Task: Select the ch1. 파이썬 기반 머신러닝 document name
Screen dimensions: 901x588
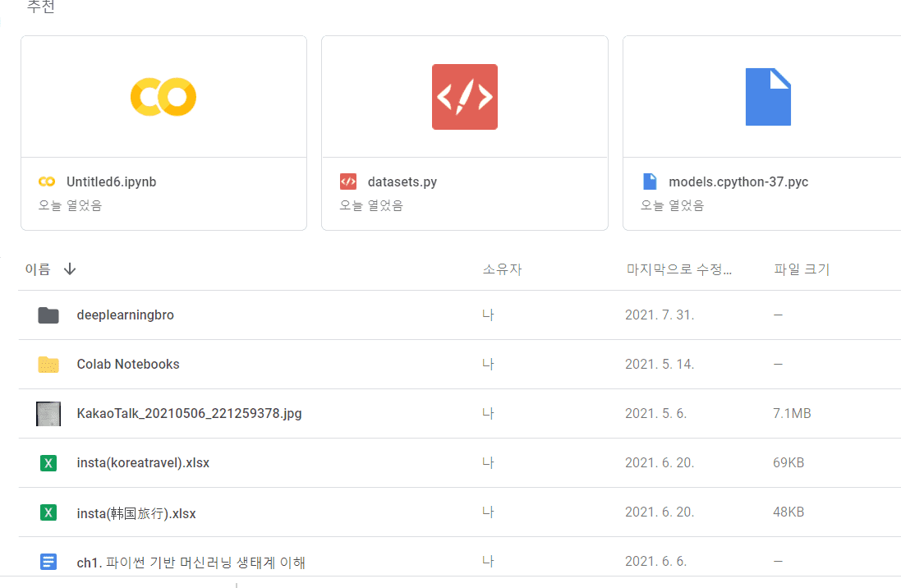Action: click(x=191, y=563)
